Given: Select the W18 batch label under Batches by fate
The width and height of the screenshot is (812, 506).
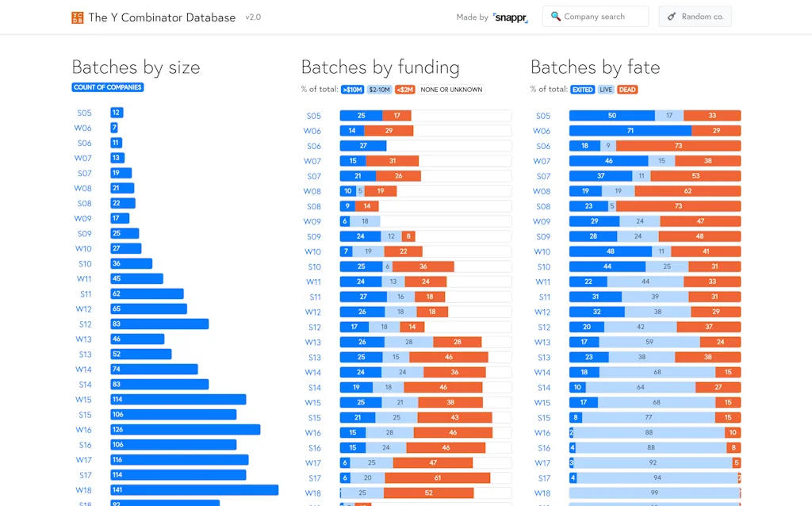Looking at the screenshot, I should click(x=542, y=493).
